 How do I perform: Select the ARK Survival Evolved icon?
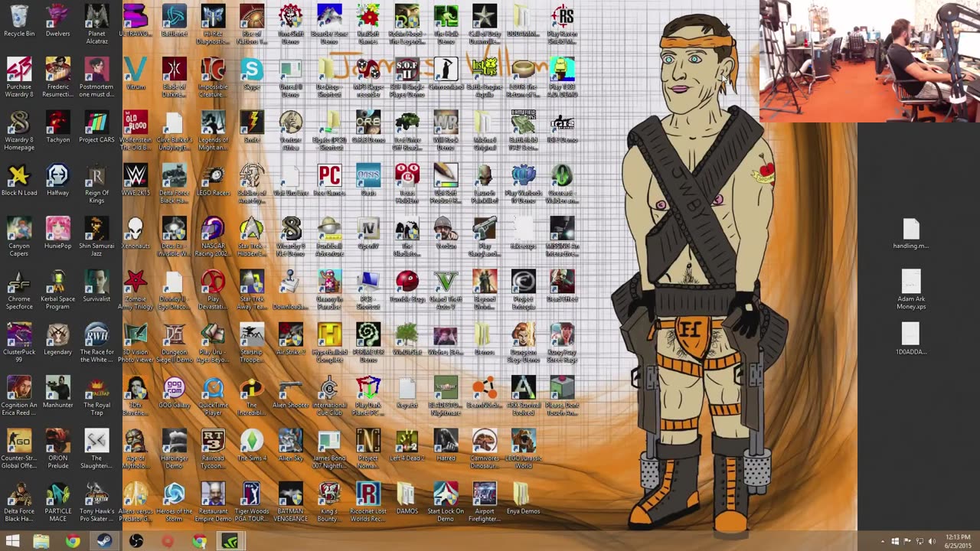pos(523,395)
